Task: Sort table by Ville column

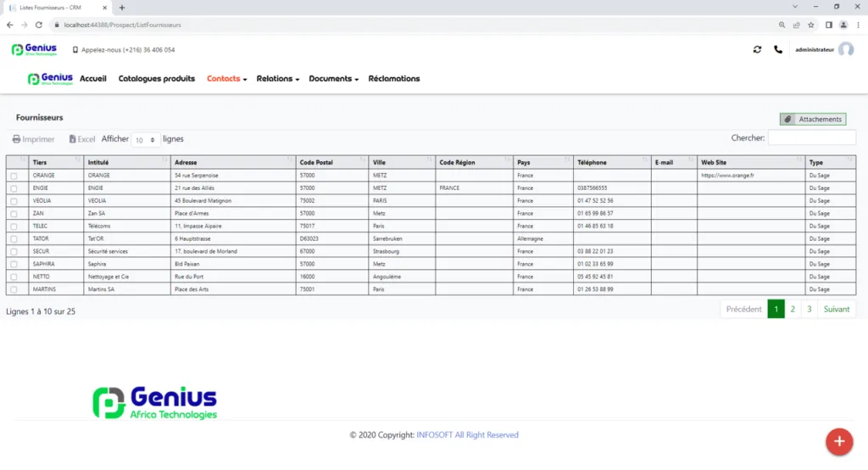Action: click(402, 162)
